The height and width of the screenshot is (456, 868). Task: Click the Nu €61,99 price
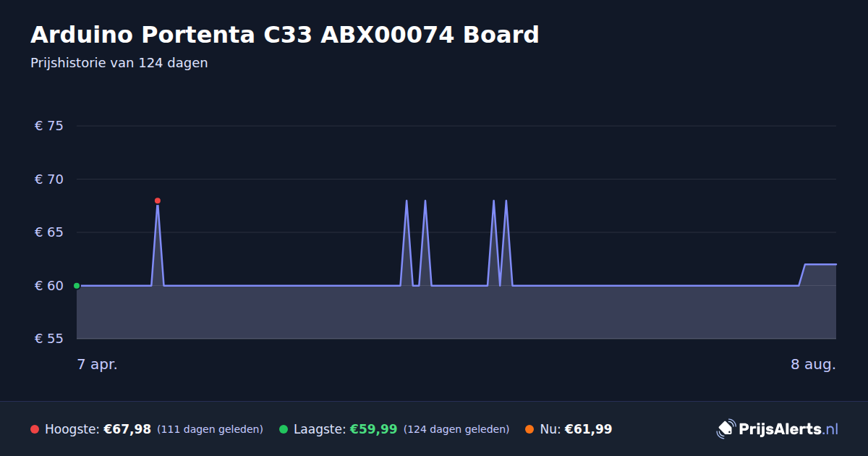pos(588,429)
